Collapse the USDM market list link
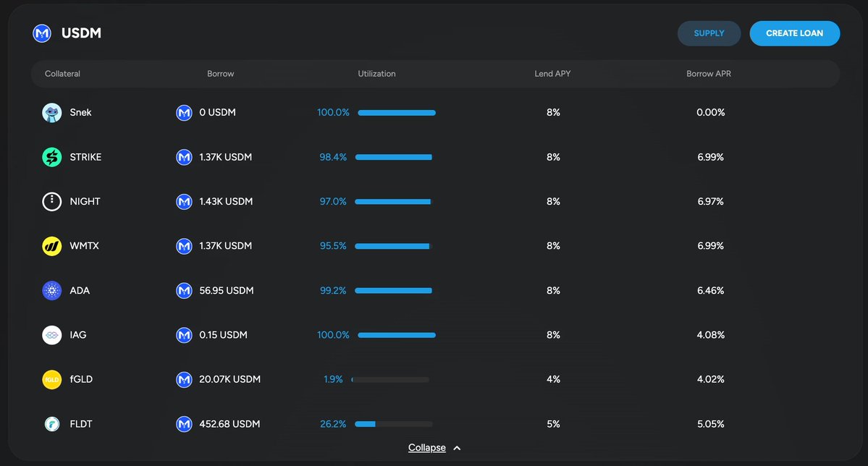868x466 pixels. coord(427,448)
